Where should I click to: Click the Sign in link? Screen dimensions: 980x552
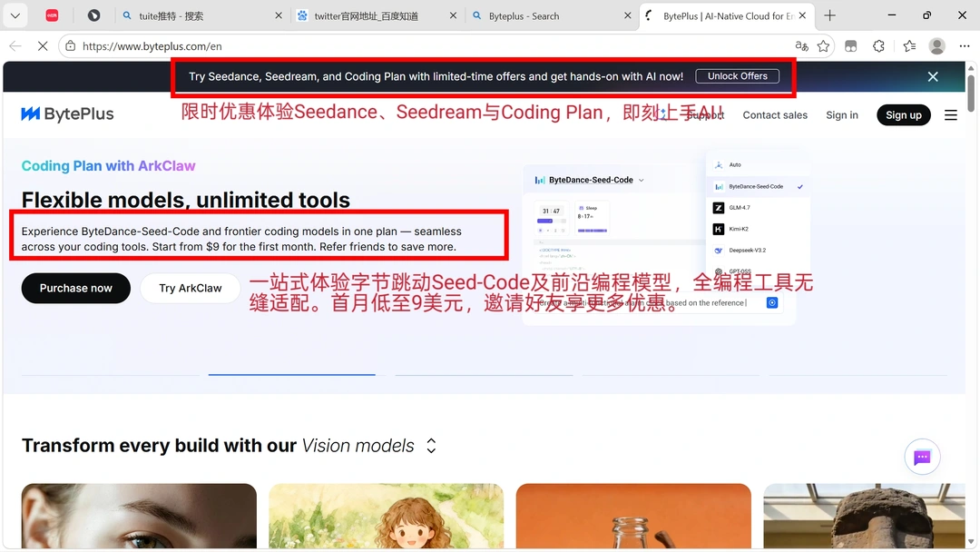(842, 115)
